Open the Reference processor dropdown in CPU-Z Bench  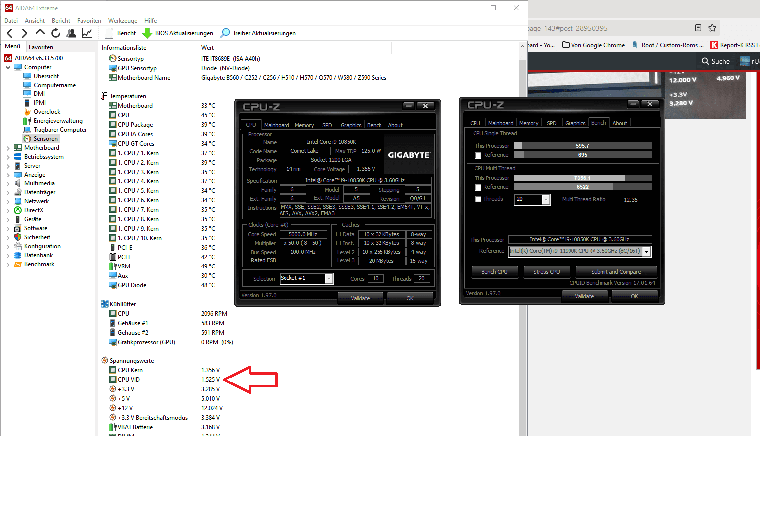point(646,252)
